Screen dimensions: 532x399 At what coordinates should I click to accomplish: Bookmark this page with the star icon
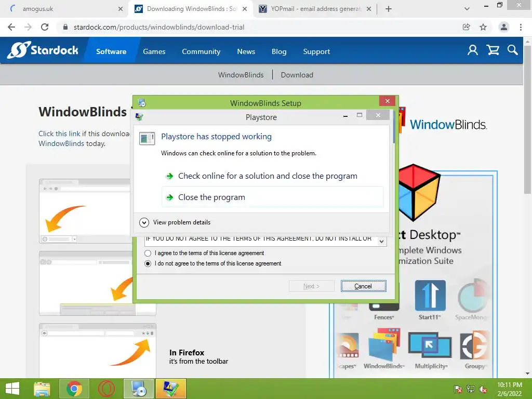click(483, 27)
